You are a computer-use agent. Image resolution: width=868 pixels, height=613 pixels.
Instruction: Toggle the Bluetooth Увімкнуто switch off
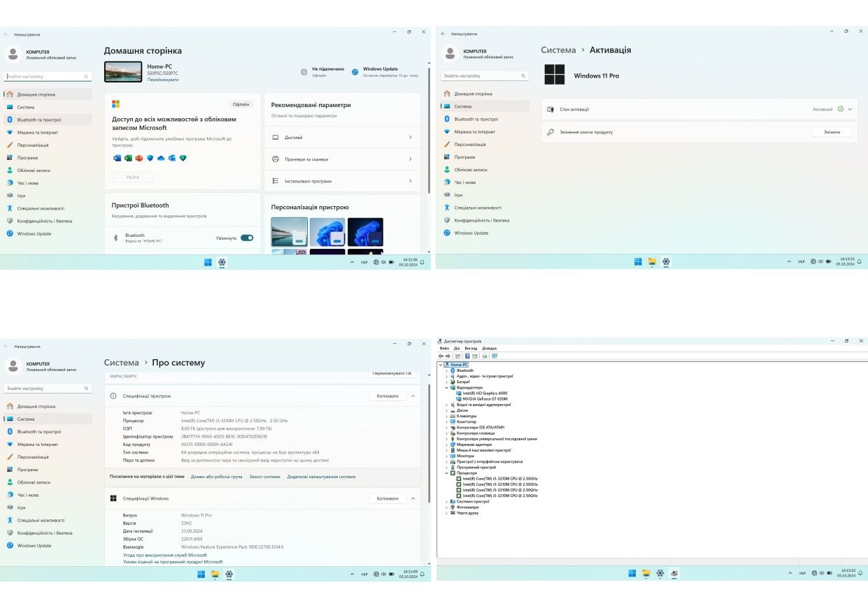247,238
